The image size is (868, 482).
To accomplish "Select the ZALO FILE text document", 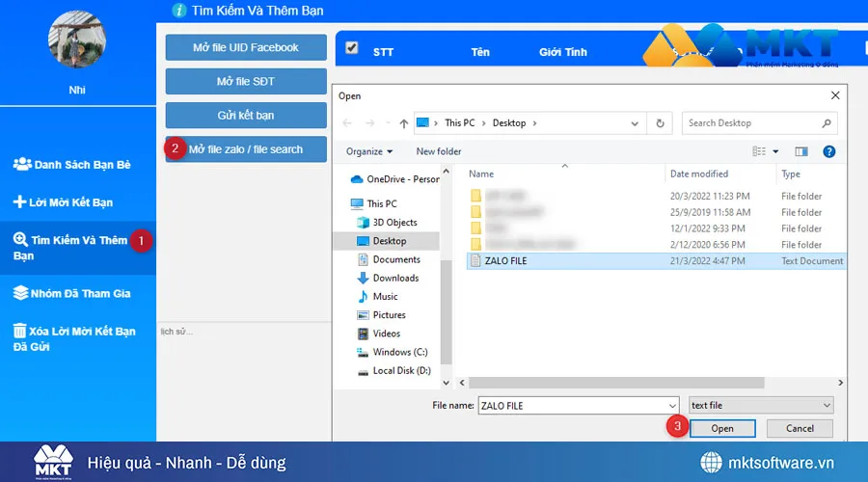I will click(x=657, y=261).
